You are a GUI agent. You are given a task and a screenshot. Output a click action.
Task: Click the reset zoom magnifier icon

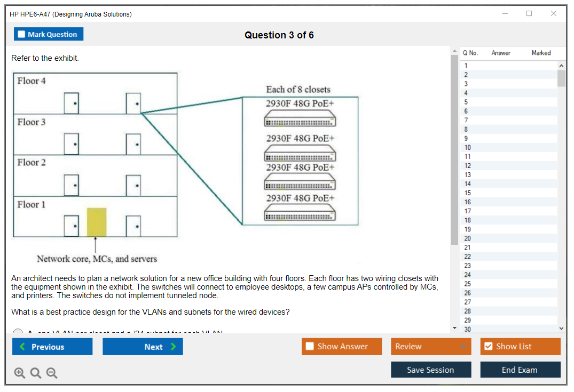tap(36, 373)
